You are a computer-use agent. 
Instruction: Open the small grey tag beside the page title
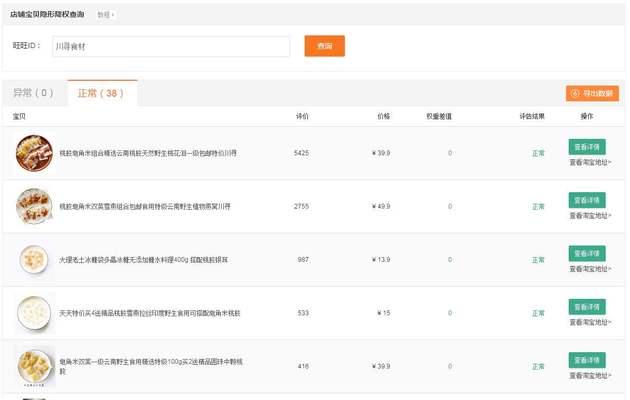tap(106, 14)
